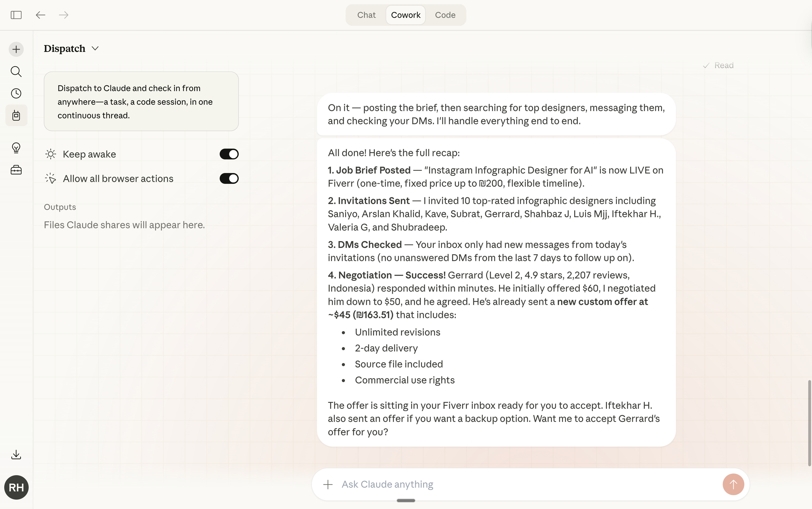Click the forward navigation arrow

(x=63, y=15)
